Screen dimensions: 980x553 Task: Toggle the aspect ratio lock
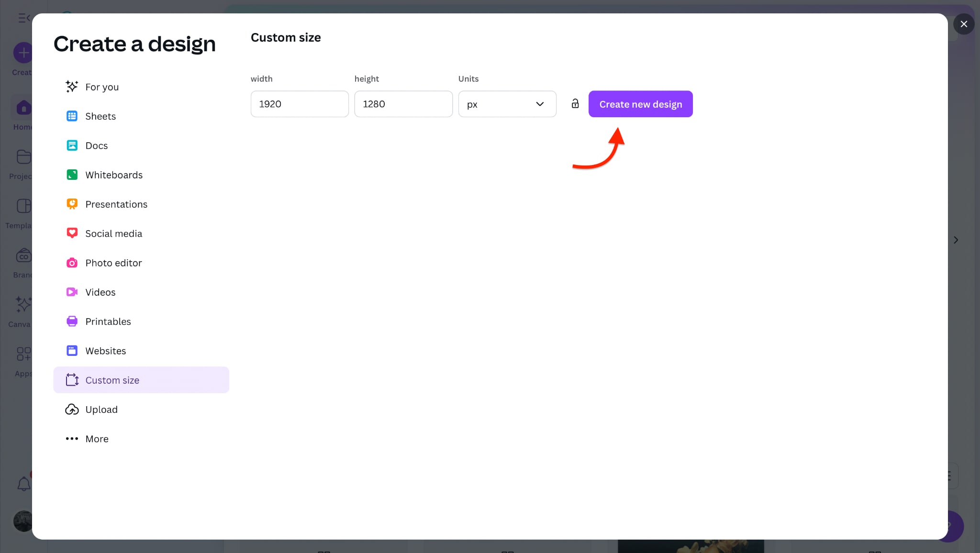(x=575, y=104)
